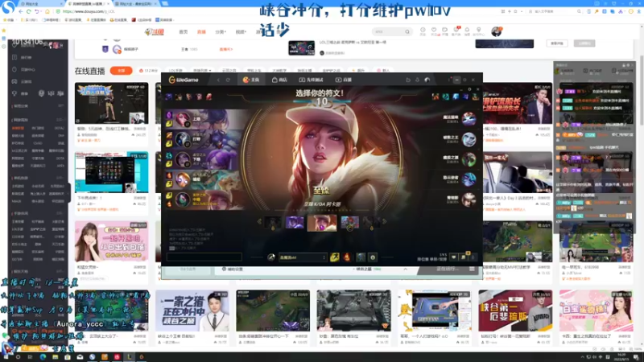Open the 一家之猪 stream thumbnail
644x362 pixels.
tap(192, 311)
